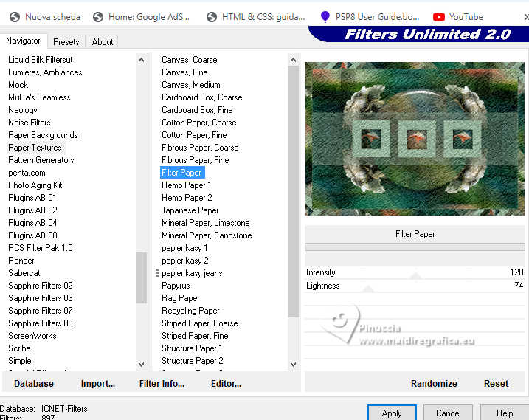The image size is (529, 420).
Task: Select Paper Textures category
Action: [x=35, y=148]
